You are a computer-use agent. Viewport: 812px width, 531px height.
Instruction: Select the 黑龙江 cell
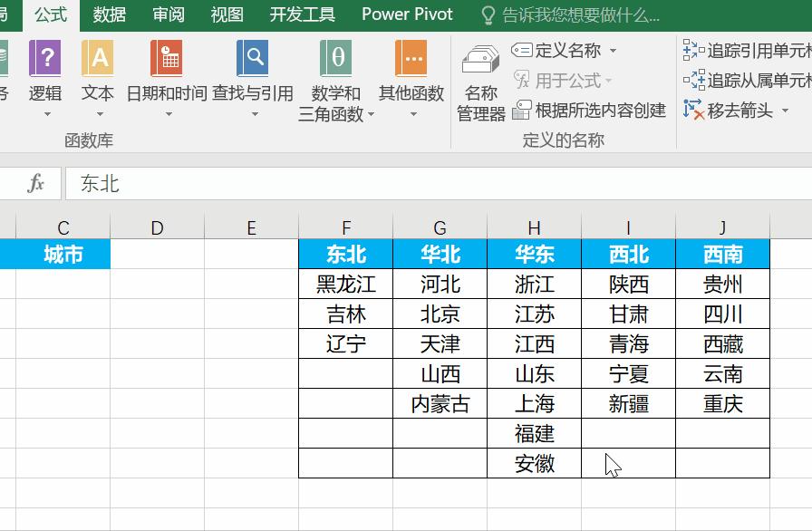346,284
